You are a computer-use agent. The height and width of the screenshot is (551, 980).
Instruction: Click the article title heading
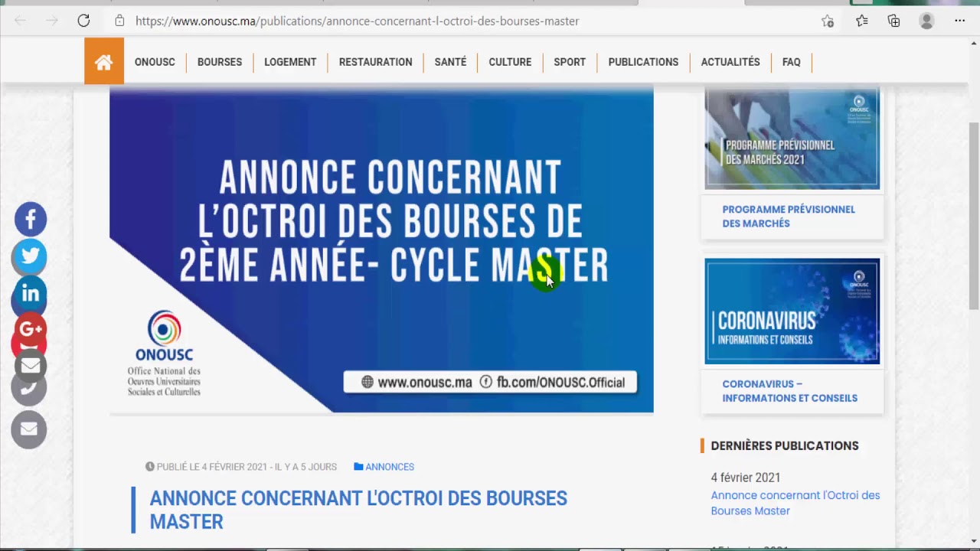[x=358, y=510]
